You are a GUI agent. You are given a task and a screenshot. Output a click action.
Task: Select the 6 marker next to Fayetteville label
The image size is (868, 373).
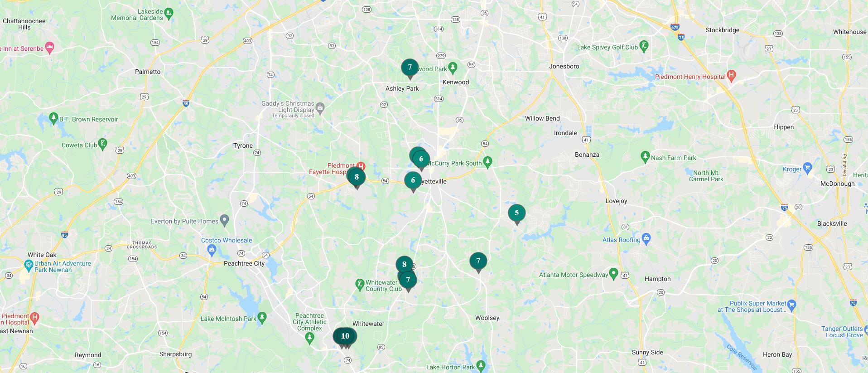413,181
